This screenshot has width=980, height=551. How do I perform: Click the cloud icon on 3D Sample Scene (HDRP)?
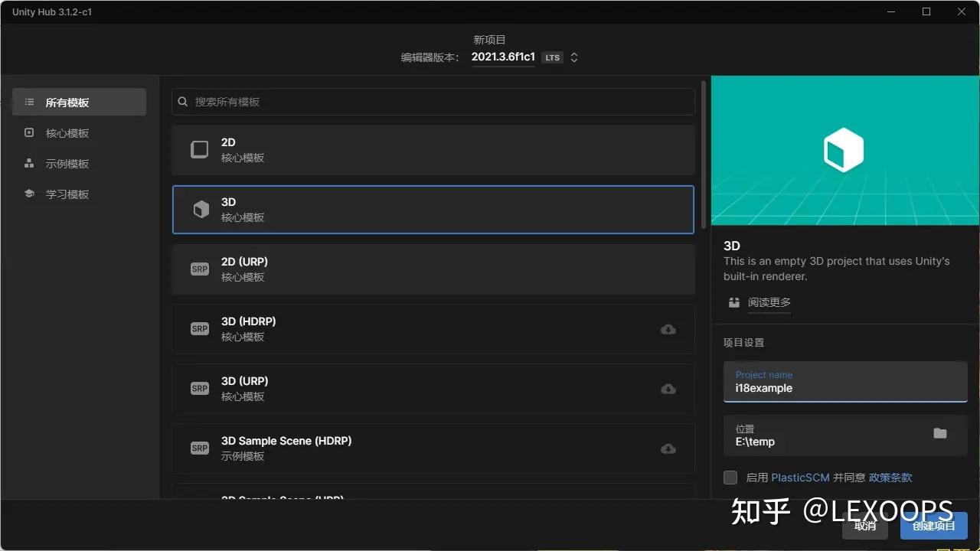[668, 448]
